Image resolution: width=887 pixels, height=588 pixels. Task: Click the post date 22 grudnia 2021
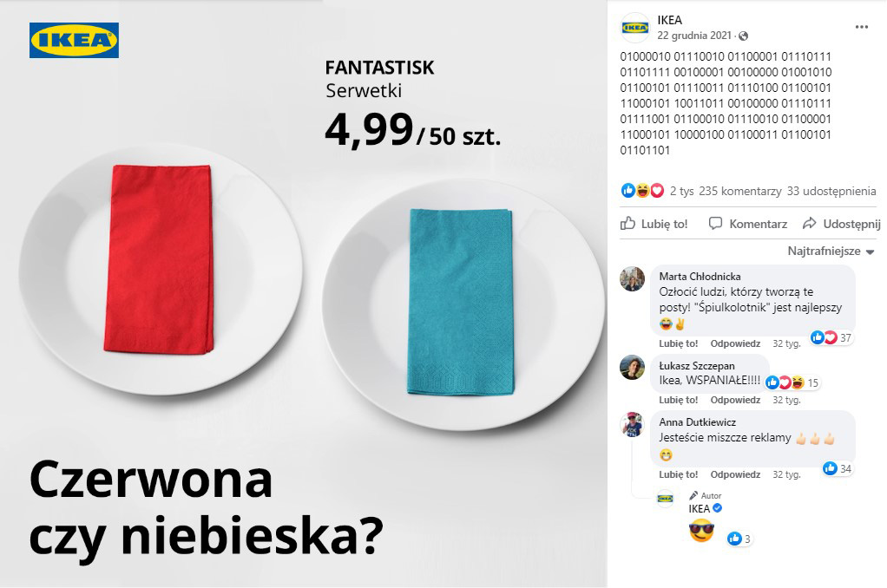point(694,36)
